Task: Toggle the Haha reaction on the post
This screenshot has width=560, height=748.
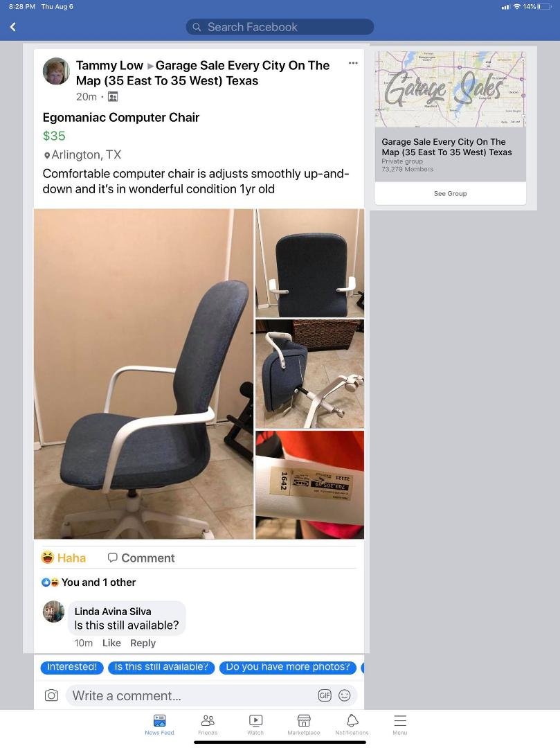Action: click(64, 558)
